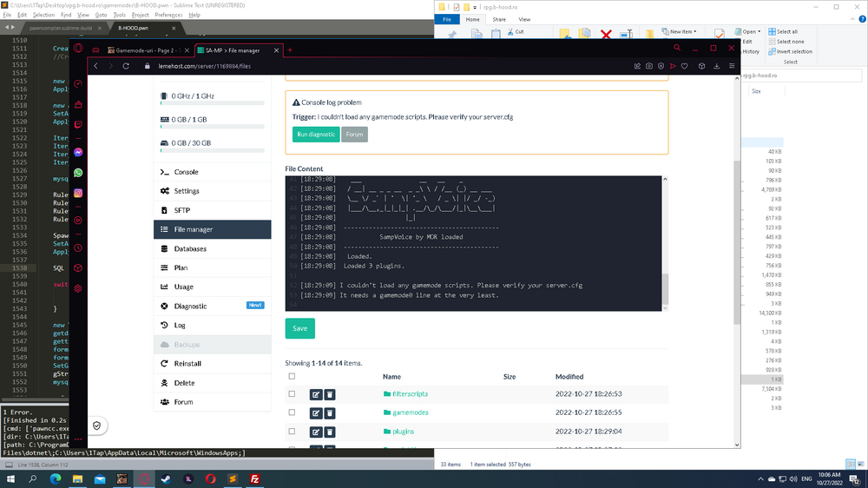
Task: Open Databases in server sidebar
Action: [x=213, y=248]
